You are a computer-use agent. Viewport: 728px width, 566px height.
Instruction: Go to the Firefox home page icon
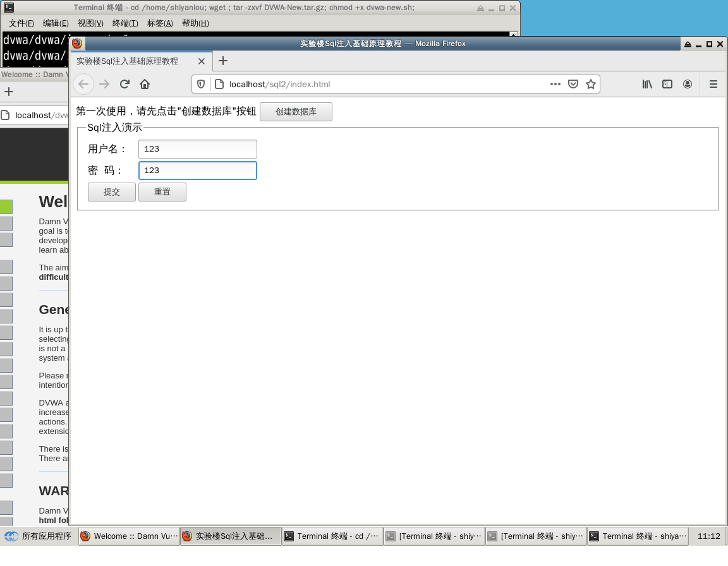click(145, 84)
